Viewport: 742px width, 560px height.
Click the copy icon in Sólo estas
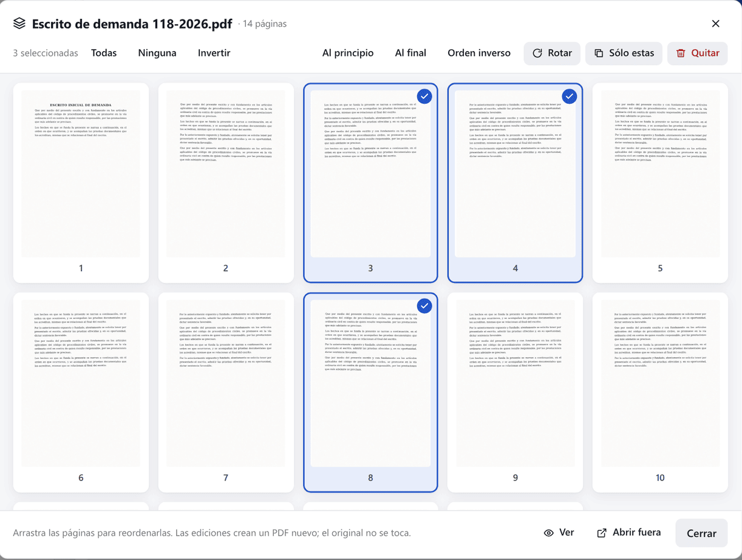click(x=599, y=53)
